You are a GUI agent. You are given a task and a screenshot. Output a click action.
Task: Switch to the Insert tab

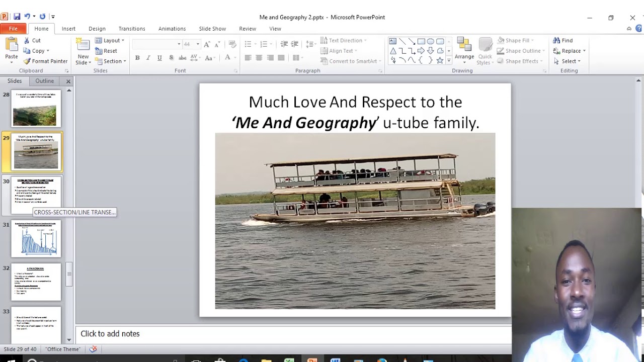pyautogui.click(x=68, y=29)
